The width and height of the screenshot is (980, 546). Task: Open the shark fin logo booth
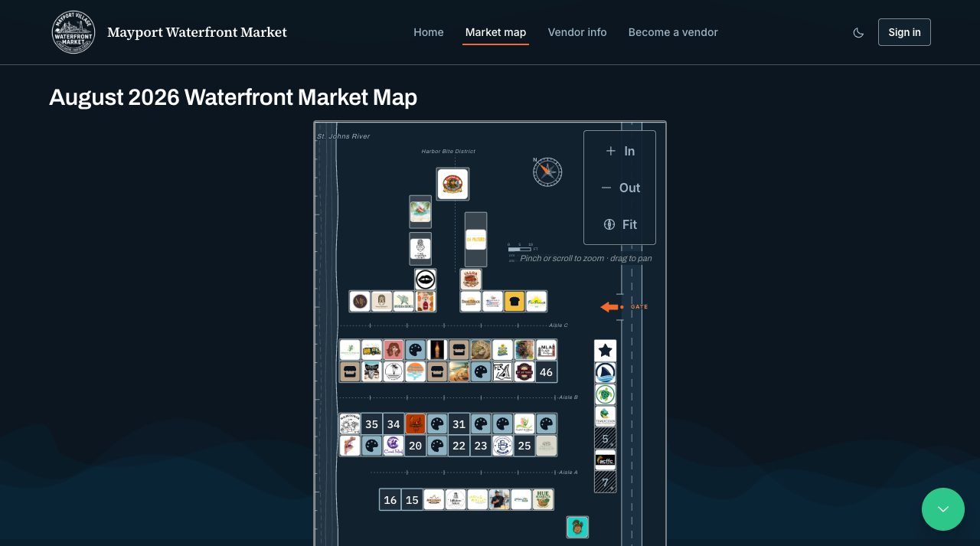click(x=605, y=373)
